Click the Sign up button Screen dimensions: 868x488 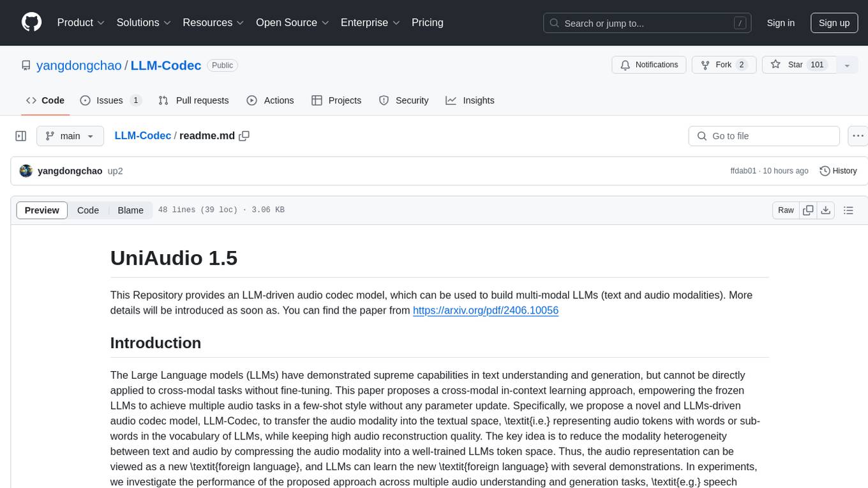[834, 23]
